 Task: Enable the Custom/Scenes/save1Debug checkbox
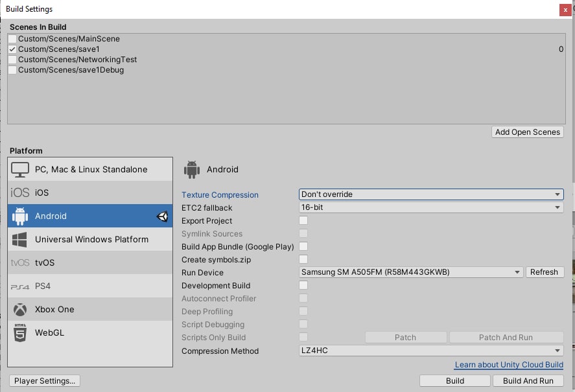(12, 70)
